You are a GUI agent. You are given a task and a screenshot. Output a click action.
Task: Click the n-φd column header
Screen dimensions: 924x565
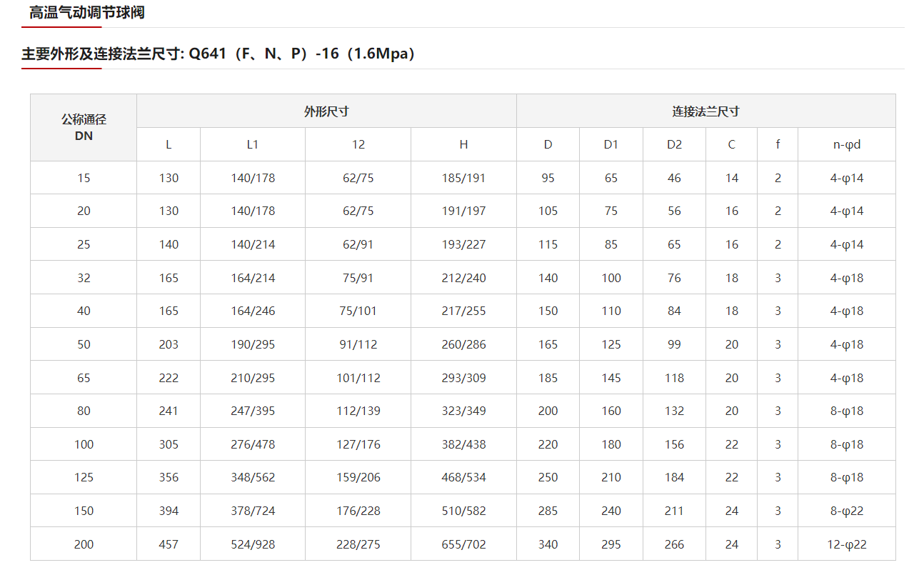(847, 144)
